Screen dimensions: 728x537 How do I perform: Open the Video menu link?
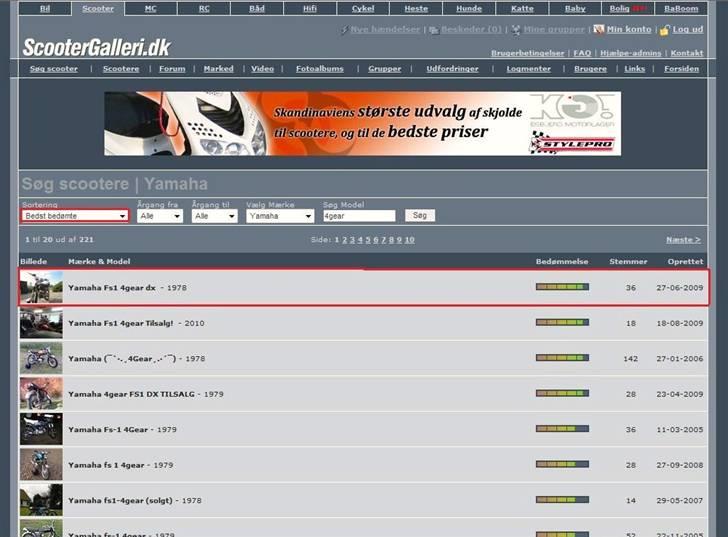pyautogui.click(x=262, y=69)
